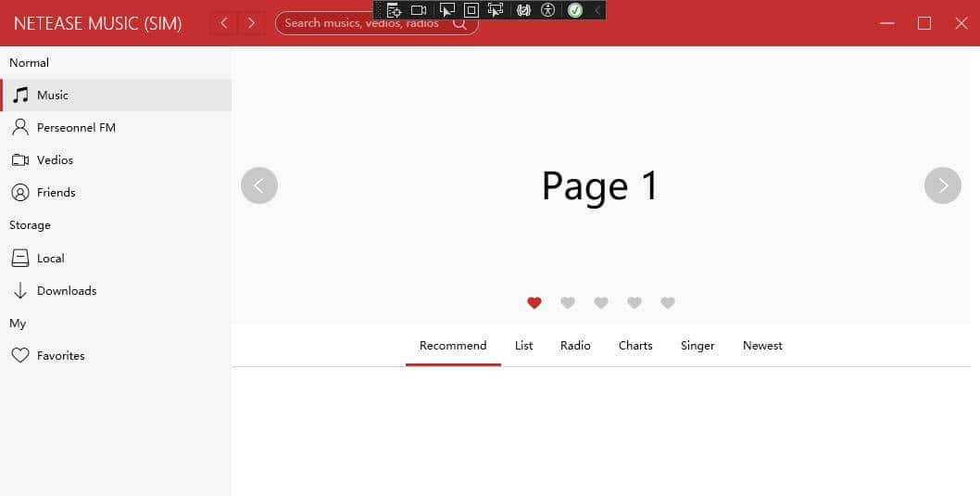Switch to the Charts tab

[x=635, y=345]
